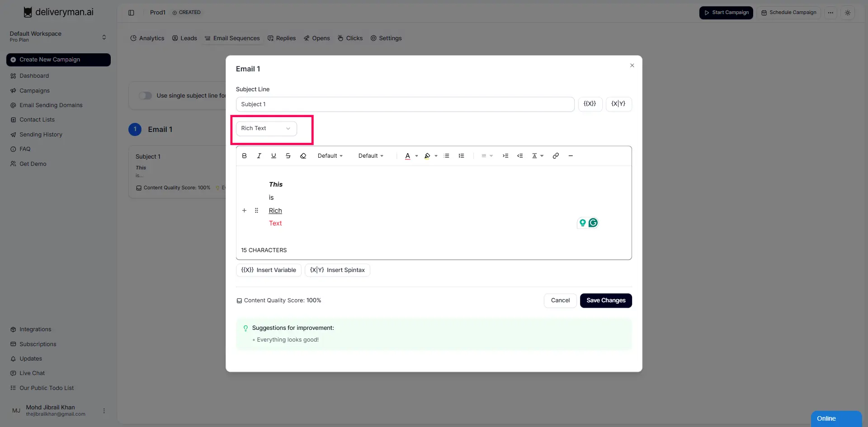This screenshot has width=868, height=427.
Task: Switch to the Analytics tab
Action: (x=147, y=38)
